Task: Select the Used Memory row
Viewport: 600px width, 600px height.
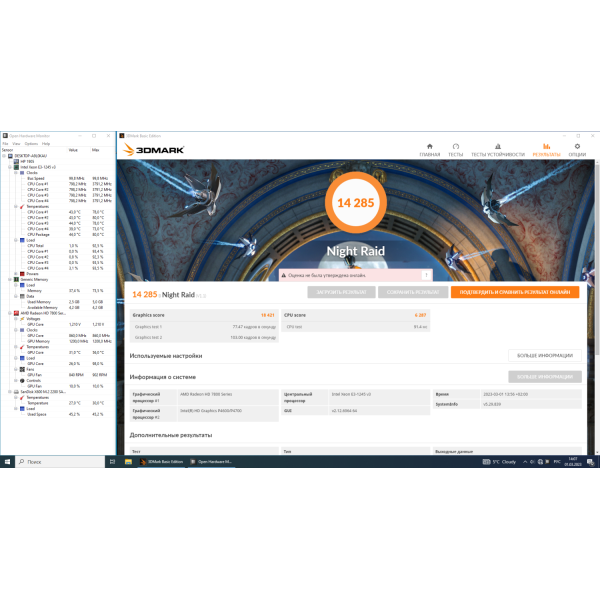Action: [57, 302]
